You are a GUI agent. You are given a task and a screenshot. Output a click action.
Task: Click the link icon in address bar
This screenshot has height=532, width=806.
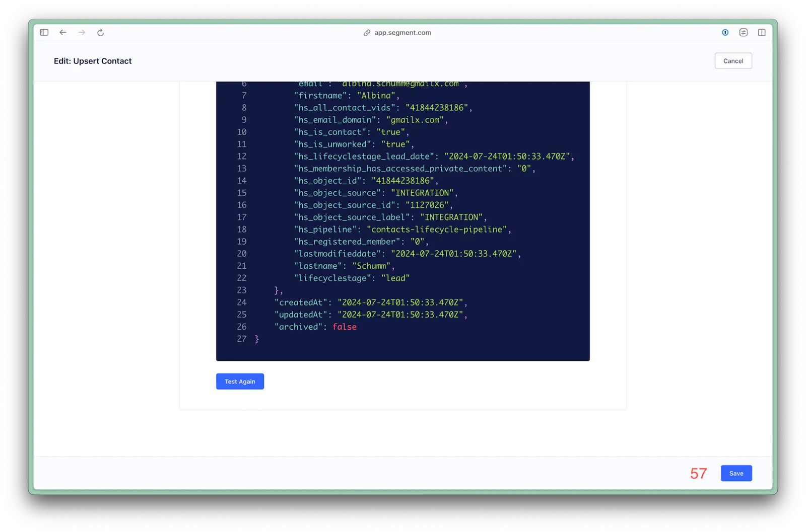point(367,33)
